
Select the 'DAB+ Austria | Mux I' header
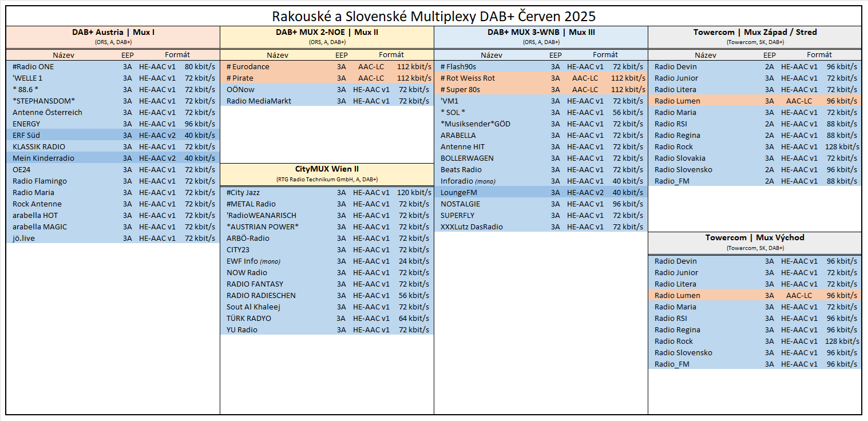click(113, 32)
